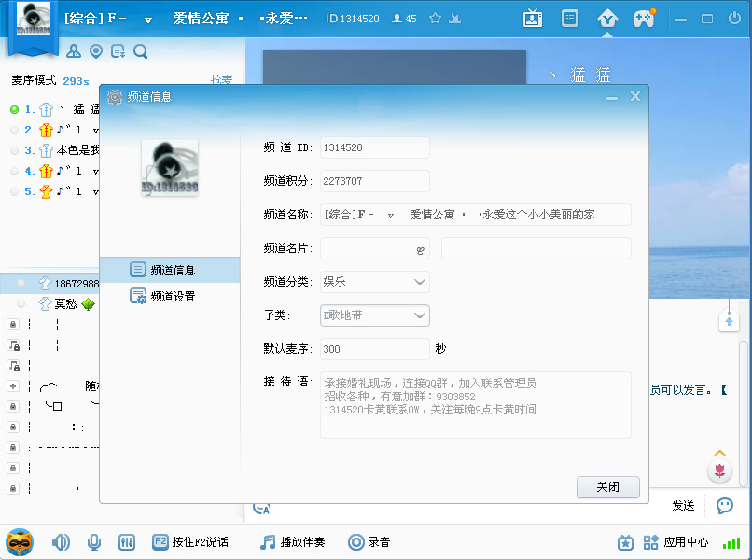Click the user profile icon below avatar
The image size is (752, 560).
[x=74, y=50]
